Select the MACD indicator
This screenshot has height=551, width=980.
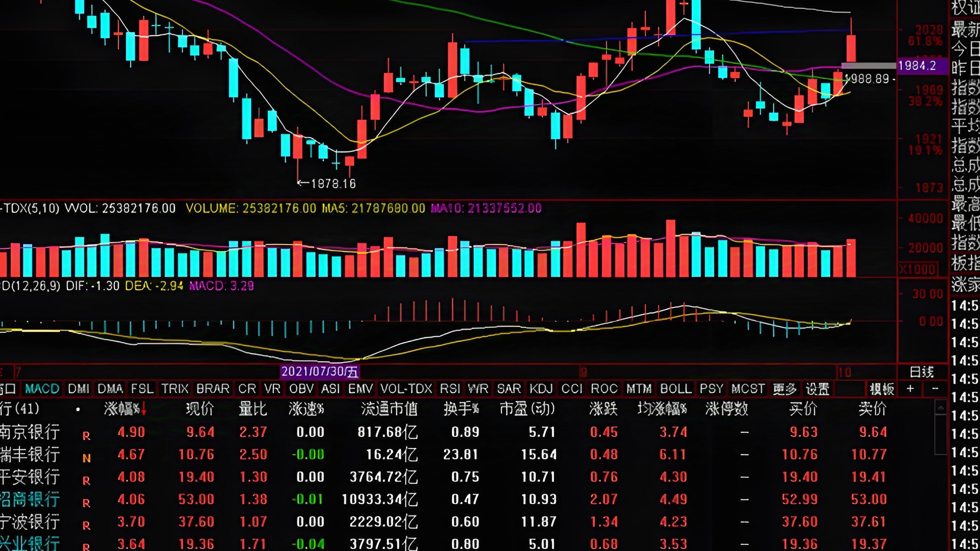coord(42,389)
